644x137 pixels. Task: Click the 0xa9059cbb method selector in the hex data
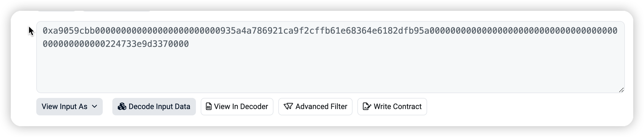pyautogui.click(x=69, y=31)
